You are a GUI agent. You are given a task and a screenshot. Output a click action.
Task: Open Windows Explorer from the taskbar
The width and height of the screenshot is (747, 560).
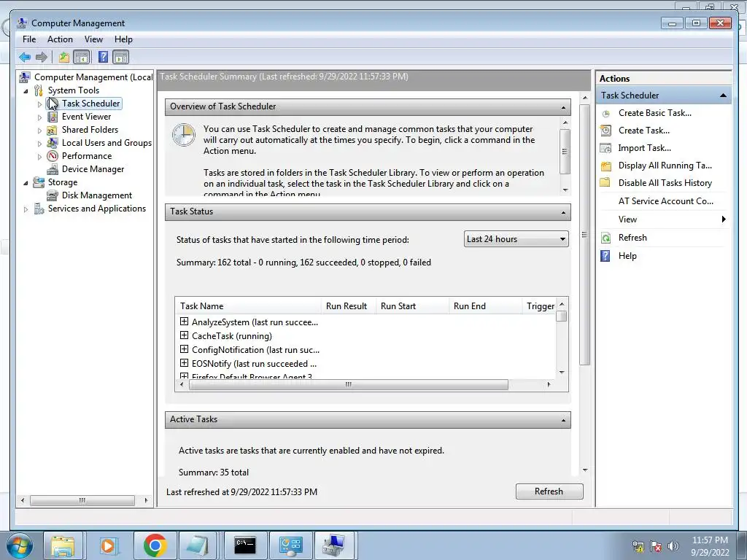tap(63, 545)
